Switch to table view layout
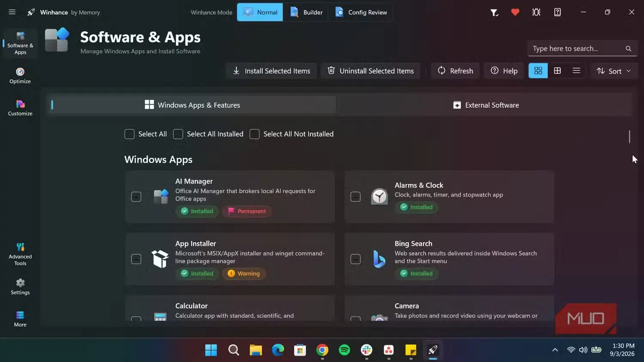This screenshot has width=644, height=362. pyautogui.click(x=557, y=71)
